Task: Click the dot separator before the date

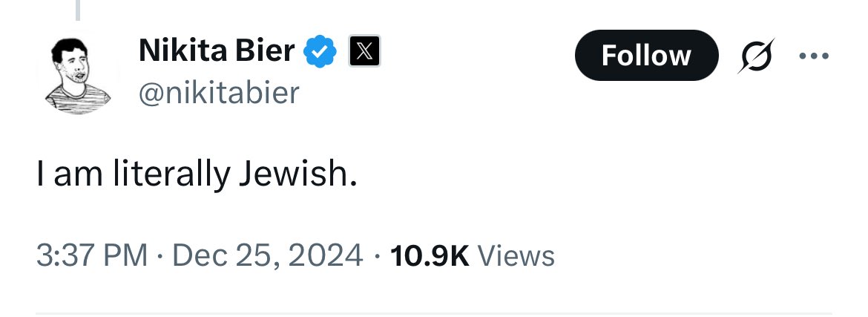Action: pos(160,256)
